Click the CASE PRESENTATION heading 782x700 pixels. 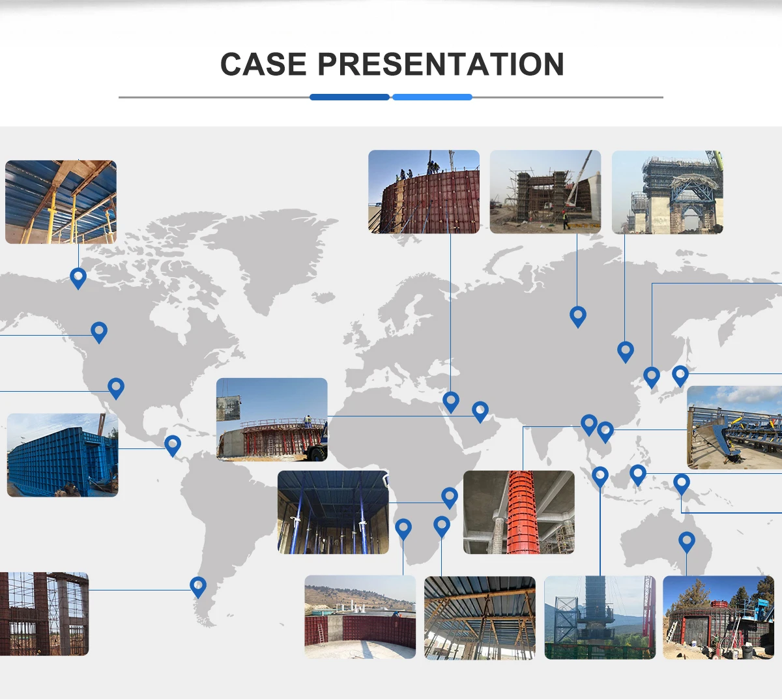(392, 65)
